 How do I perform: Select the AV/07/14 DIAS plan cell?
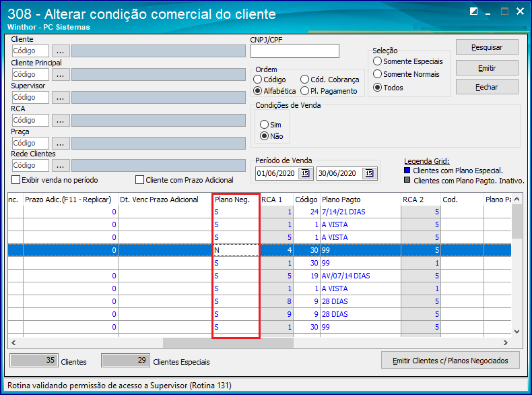point(360,276)
